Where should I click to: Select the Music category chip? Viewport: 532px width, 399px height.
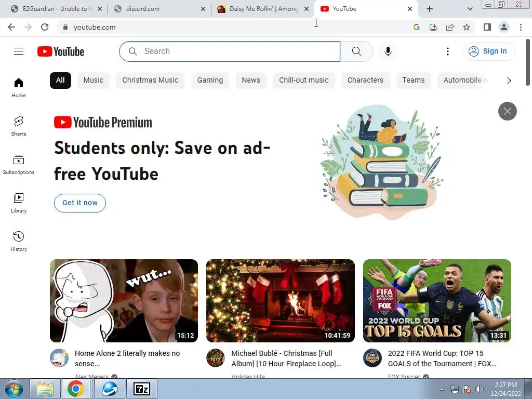(x=94, y=81)
